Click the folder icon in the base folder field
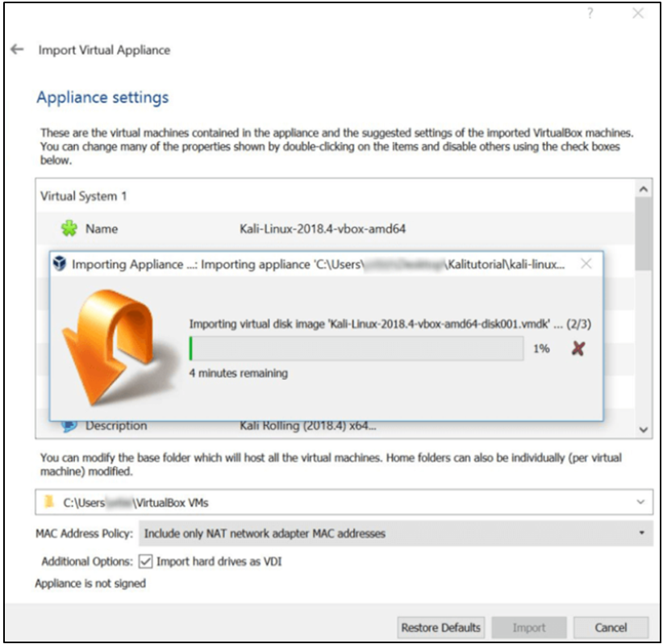This screenshot has height=644, width=663. click(x=50, y=502)
